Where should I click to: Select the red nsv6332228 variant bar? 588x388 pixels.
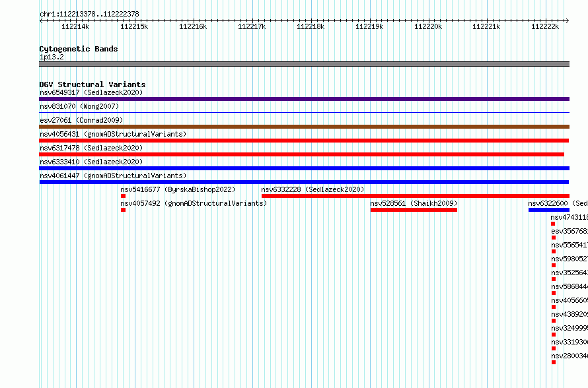click(x=416, y=196)
